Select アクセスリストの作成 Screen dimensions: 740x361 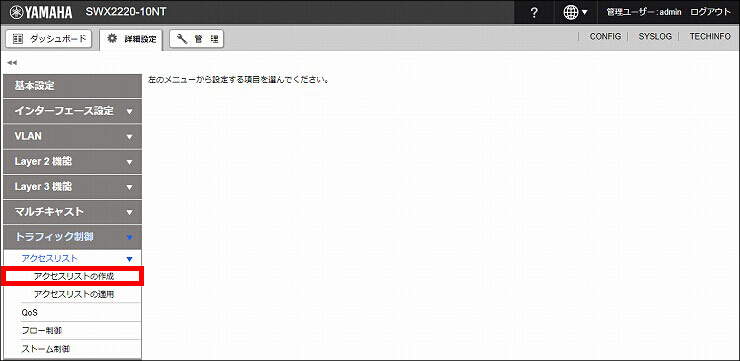[73, 277]
